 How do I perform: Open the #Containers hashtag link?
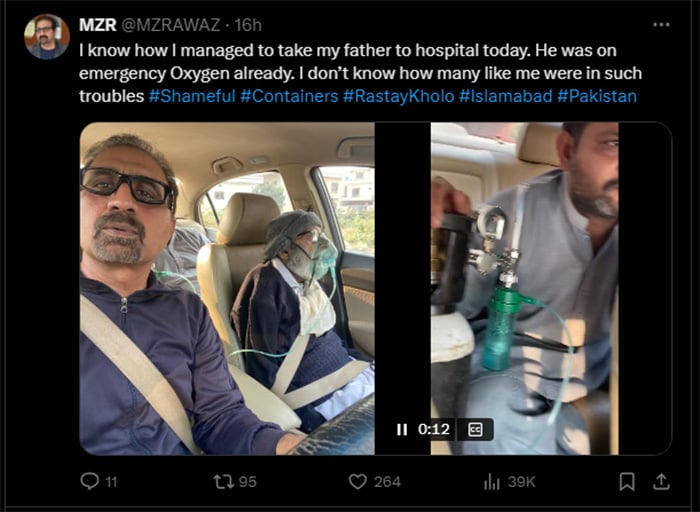(289, 96)
